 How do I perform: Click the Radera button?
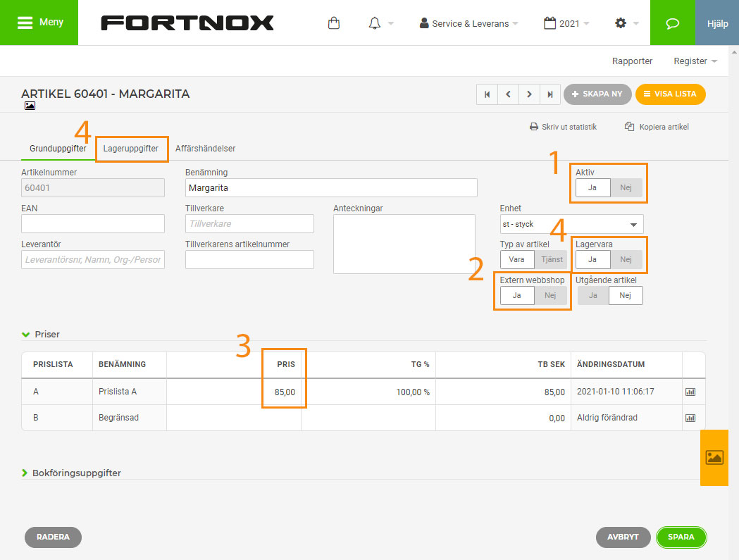tap(54, 537)
